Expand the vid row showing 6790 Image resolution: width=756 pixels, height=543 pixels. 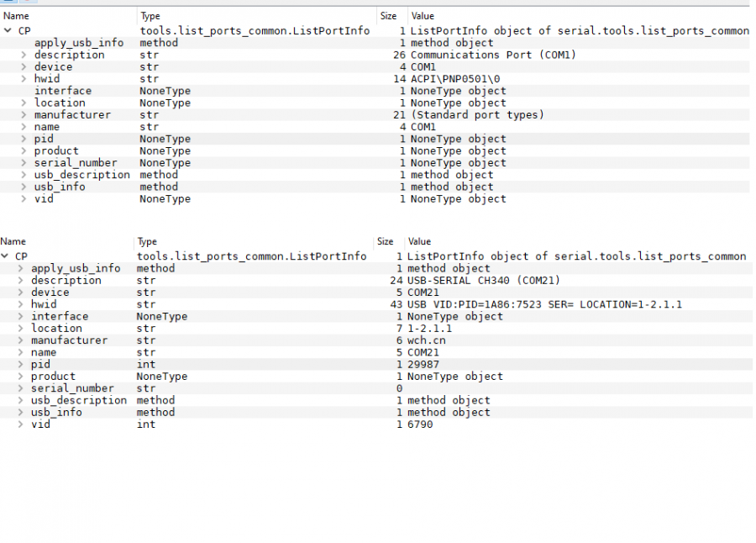21,424
